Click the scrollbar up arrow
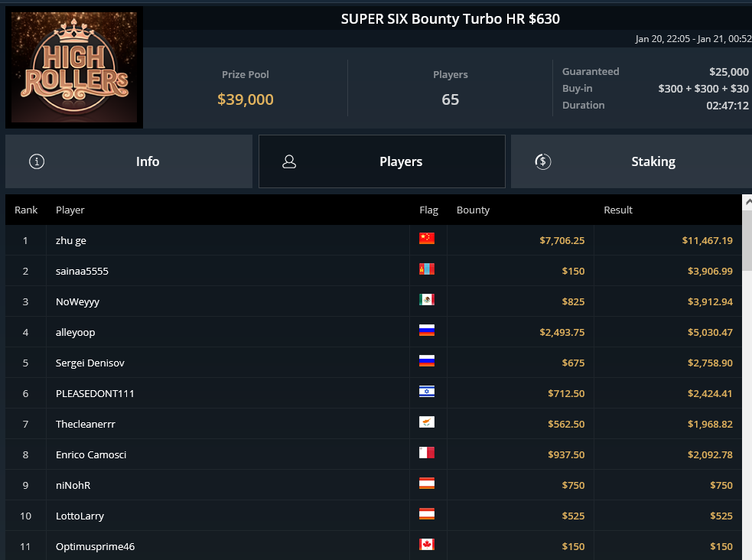Image resolution: width=752 pixels, height=560 pixels. coord(747,202)
